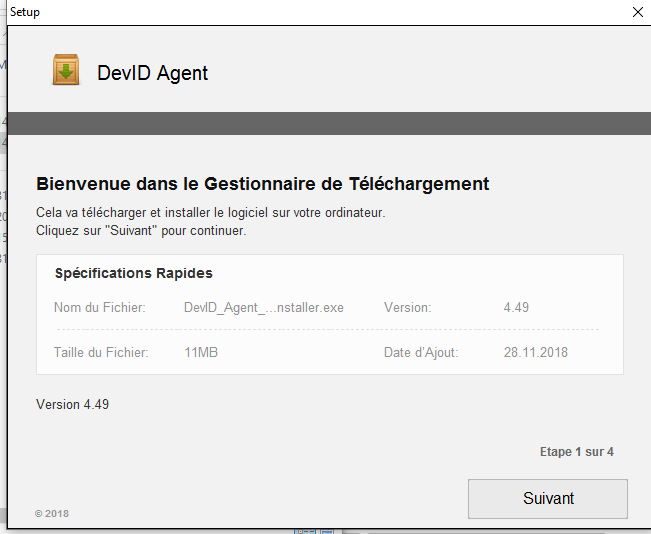Close the Setup window
Screen dimensions: 651x534
pyautogui.click(x=637, y=12)
